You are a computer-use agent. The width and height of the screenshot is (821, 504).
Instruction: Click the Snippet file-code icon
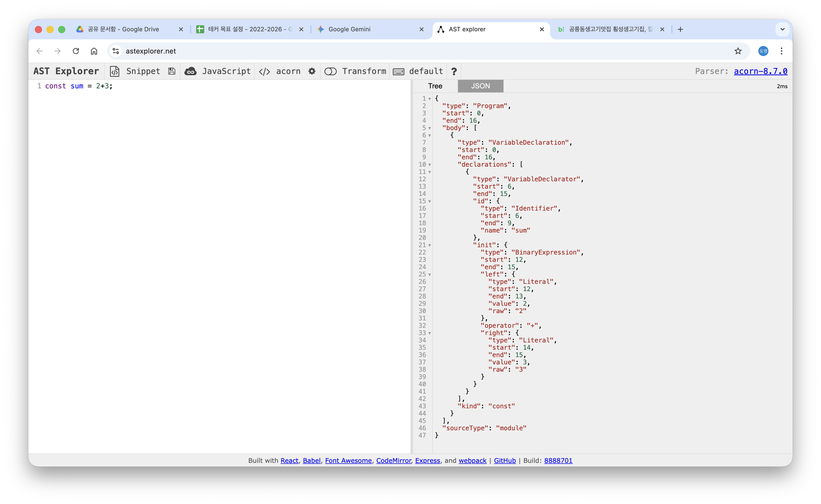point(115,71)
